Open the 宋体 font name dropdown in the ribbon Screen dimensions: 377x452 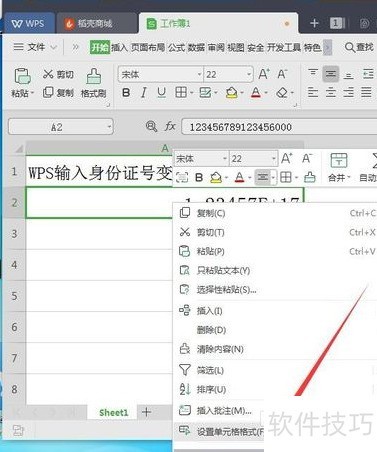coord(199,74)
